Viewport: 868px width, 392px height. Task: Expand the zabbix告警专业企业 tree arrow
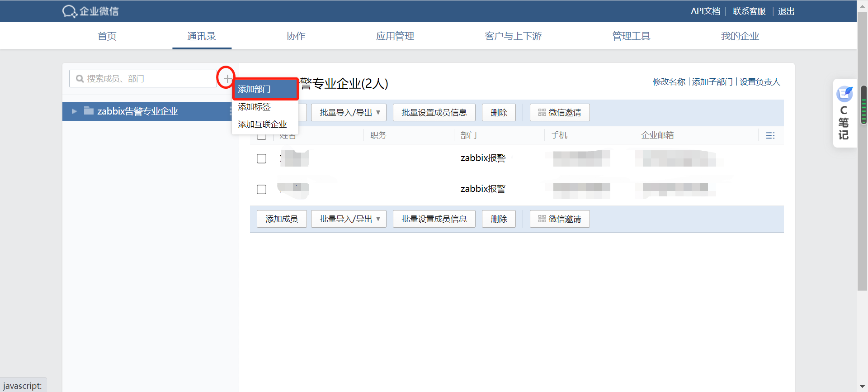tap(74, 111)
